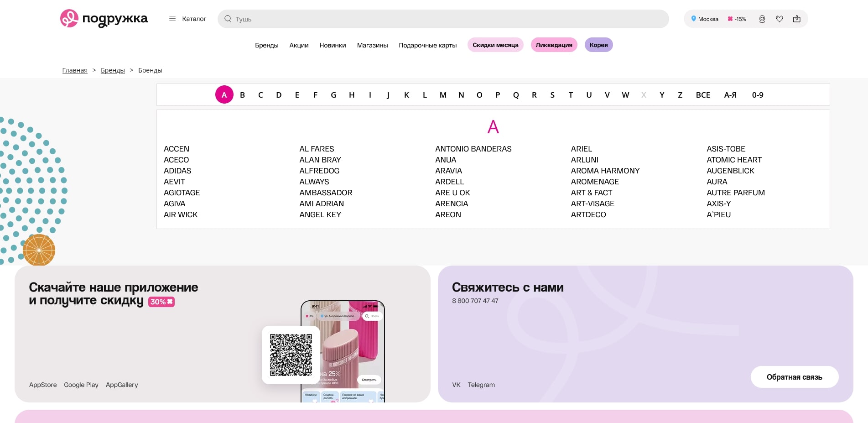Focus the search field with Тушь placeholder

click(447, 19)
